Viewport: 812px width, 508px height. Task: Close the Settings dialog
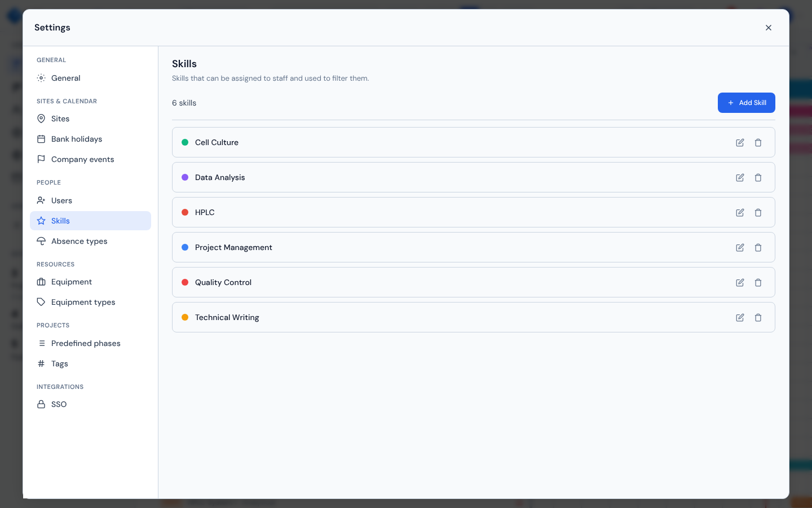point(768,28)
